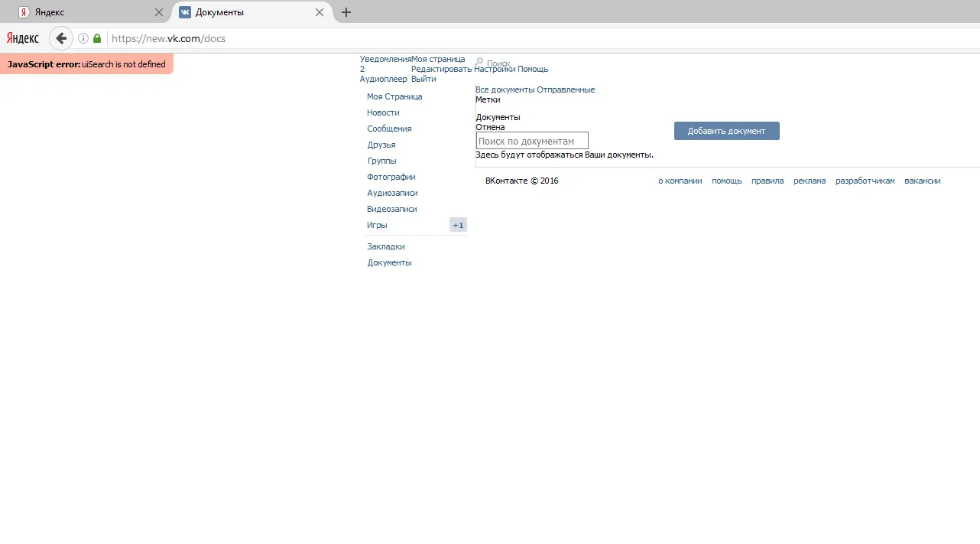Screen dimensions: 980x544
Task: Focus the Поиск по документам field
Action: (x=532, y=141)
